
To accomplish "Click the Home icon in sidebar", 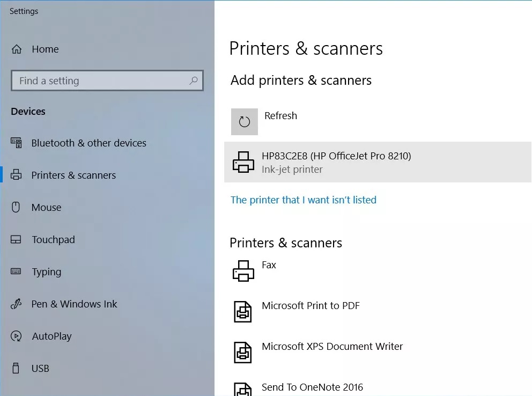I will tap(17, 49).
